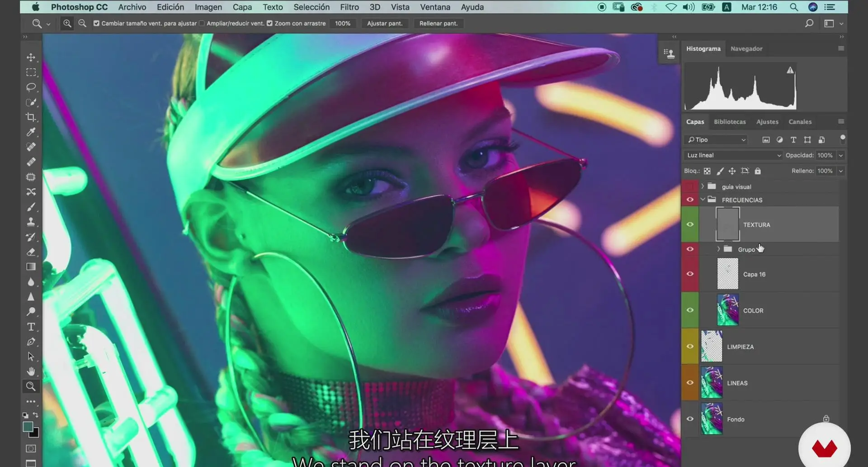
Task: Select the Gradient tool
Action: pyautogui.click(x=31, y=267)
